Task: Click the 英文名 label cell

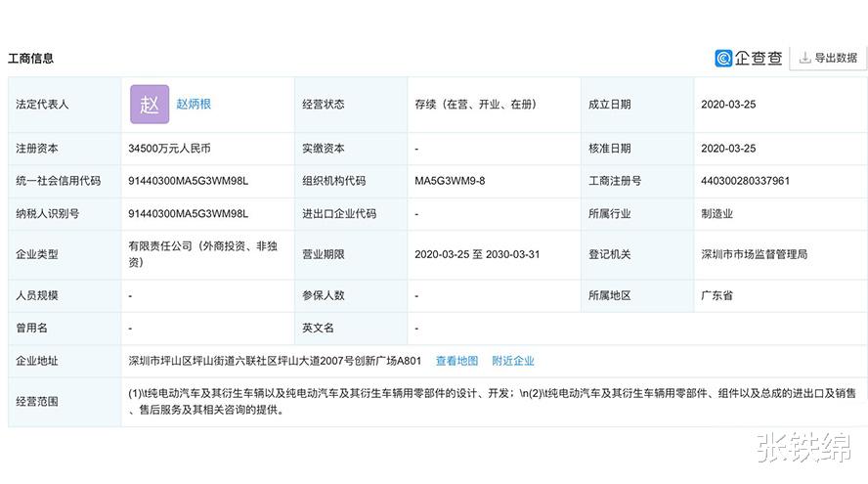Action: (351, 328)
